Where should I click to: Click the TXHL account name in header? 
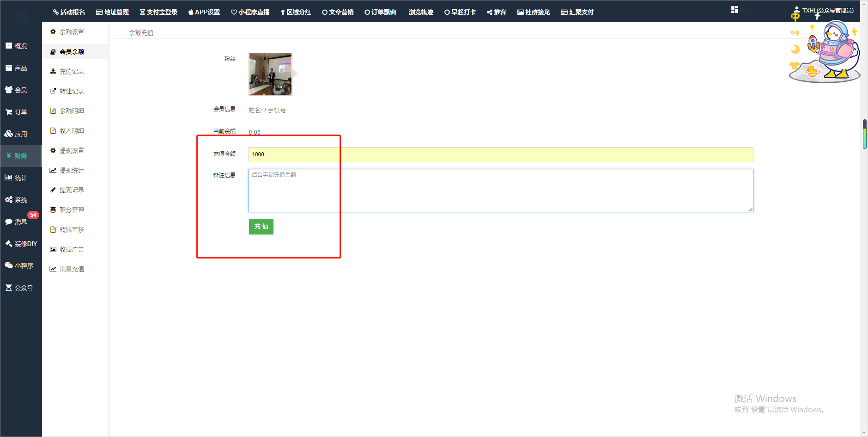(x=827, y=10)
